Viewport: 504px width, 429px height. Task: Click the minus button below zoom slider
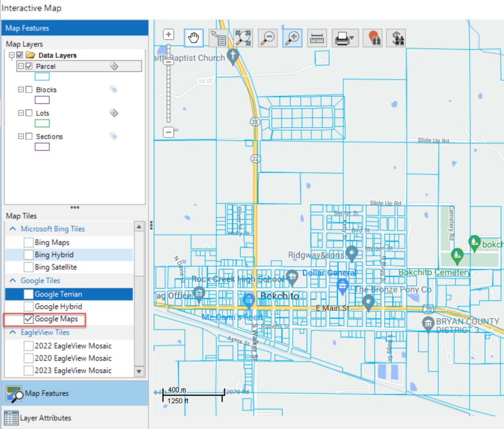click(169, 132)
